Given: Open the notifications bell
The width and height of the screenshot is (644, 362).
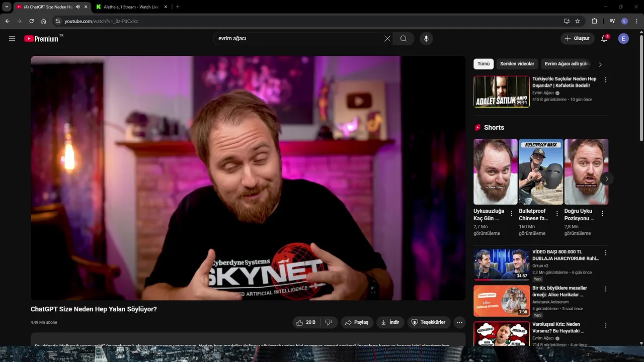Looking at the screenshot, I should [x=604, y=38].
